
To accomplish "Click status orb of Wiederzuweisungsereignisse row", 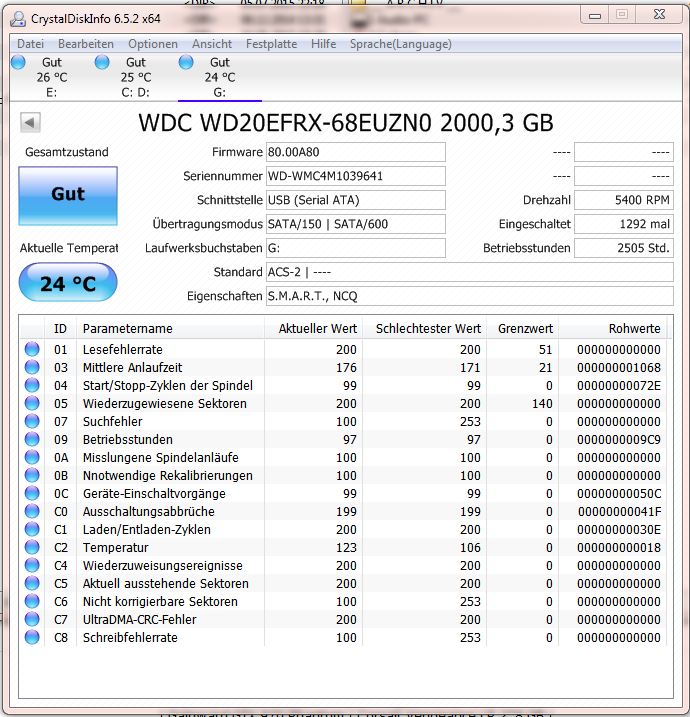I will point(32,565).
